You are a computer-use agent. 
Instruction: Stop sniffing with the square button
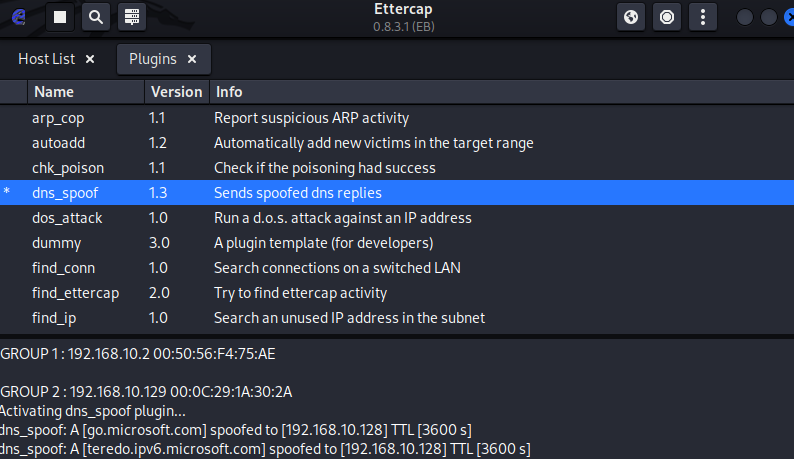coord(60,17)
